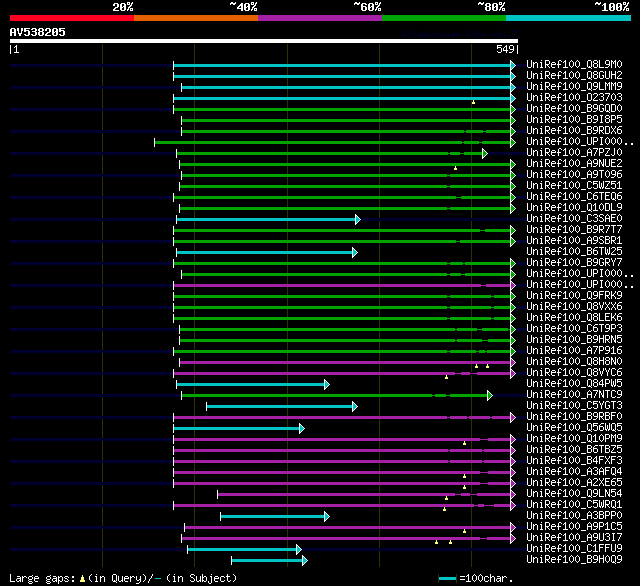Select the UniRef100_A9NUE2 label
Screen dimensions: 640x586
(x=574, y=164)
